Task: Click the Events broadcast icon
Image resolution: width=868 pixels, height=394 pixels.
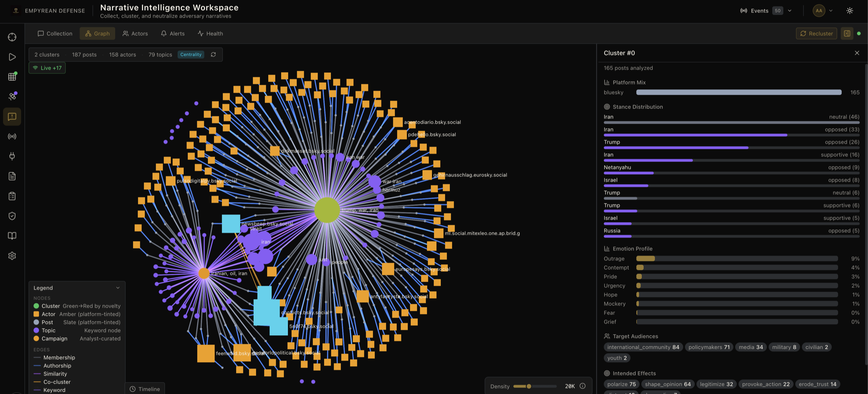Action: coord(744,11)
